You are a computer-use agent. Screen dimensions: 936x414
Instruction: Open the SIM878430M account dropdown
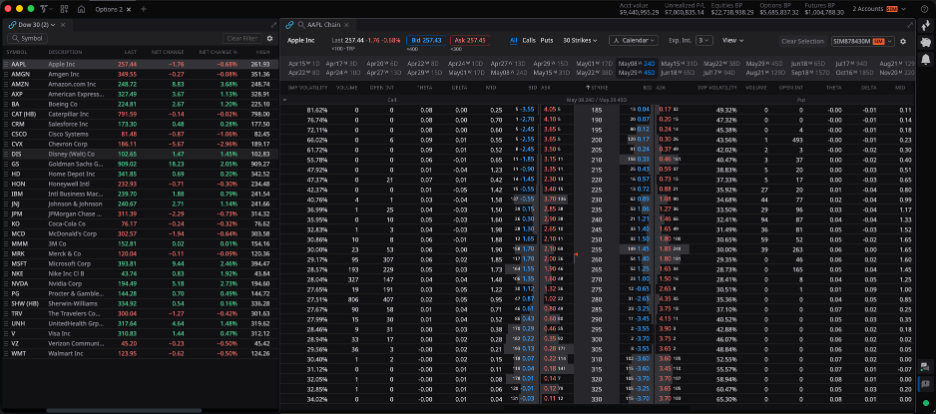pos(863,41)
